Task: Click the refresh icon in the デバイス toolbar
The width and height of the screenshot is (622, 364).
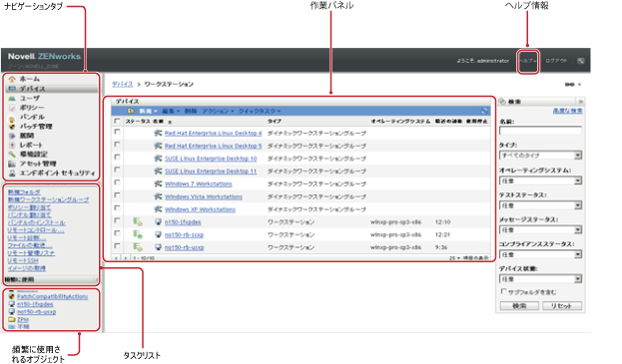Action: (x=484, y=112)
